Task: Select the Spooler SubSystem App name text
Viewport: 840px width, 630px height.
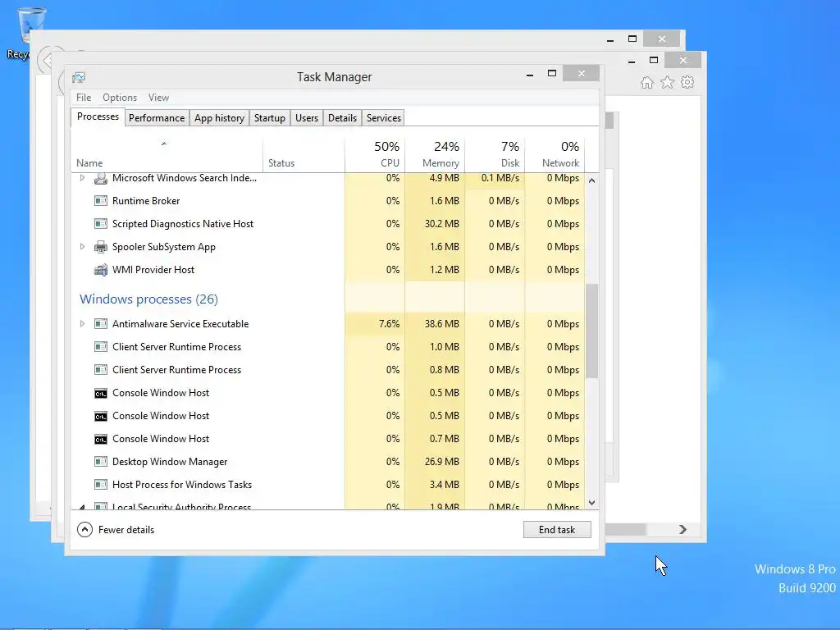Action: pos(164,247)
